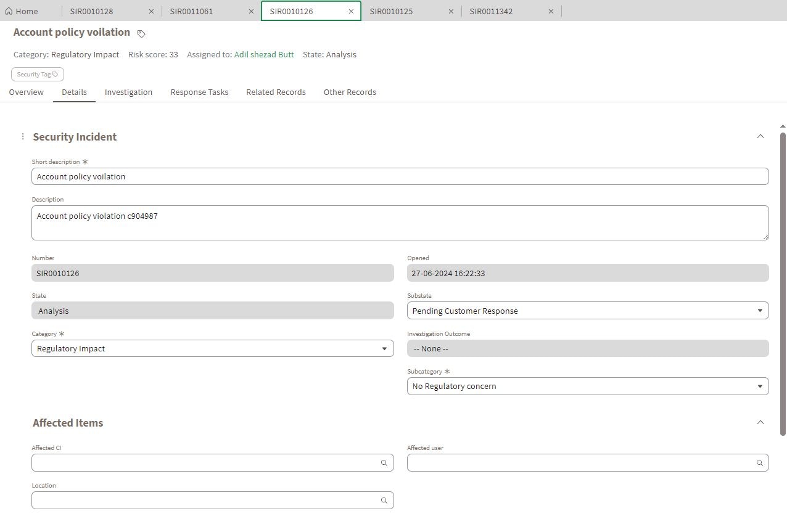Viewport: 787px width, 532px height.
Task: Close the SIR0010125 tab
Action: [451, 11]
